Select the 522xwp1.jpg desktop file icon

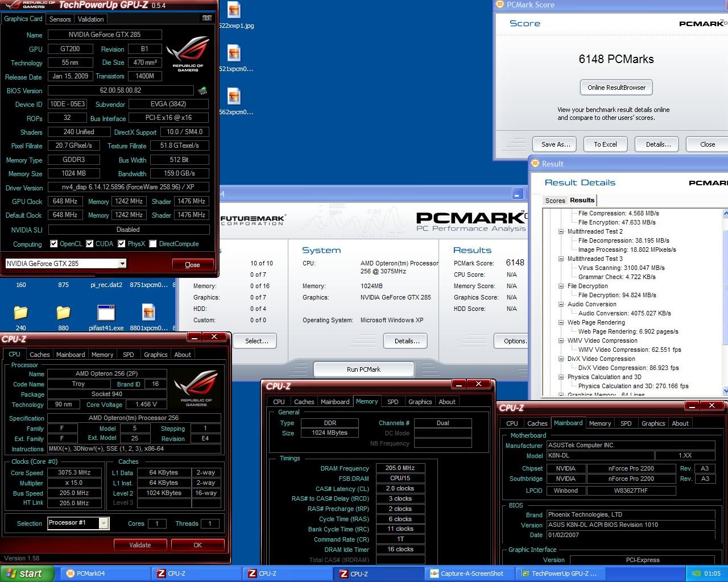234,10
